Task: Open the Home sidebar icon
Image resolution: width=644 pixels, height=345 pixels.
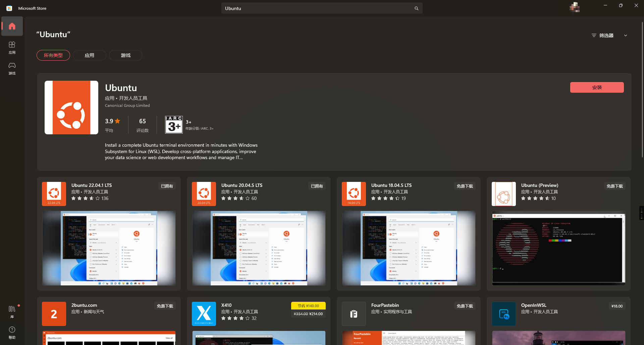Action: point(12,26)
